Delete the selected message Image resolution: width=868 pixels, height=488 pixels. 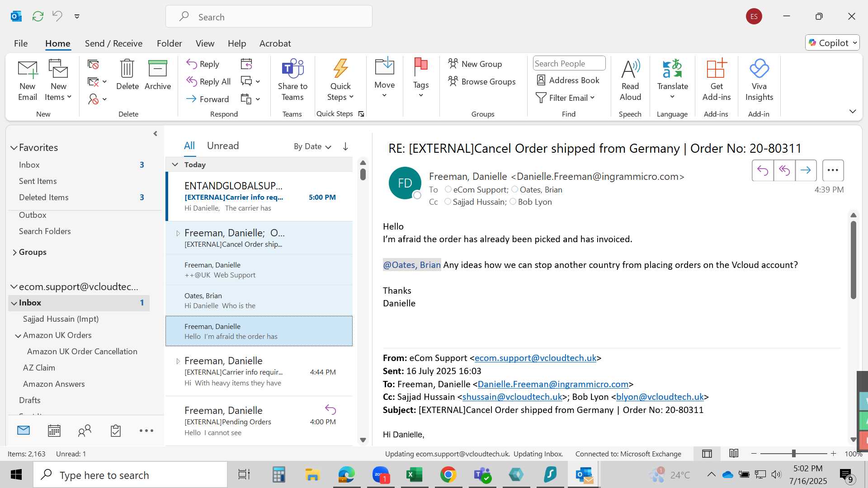coord(127,75)
